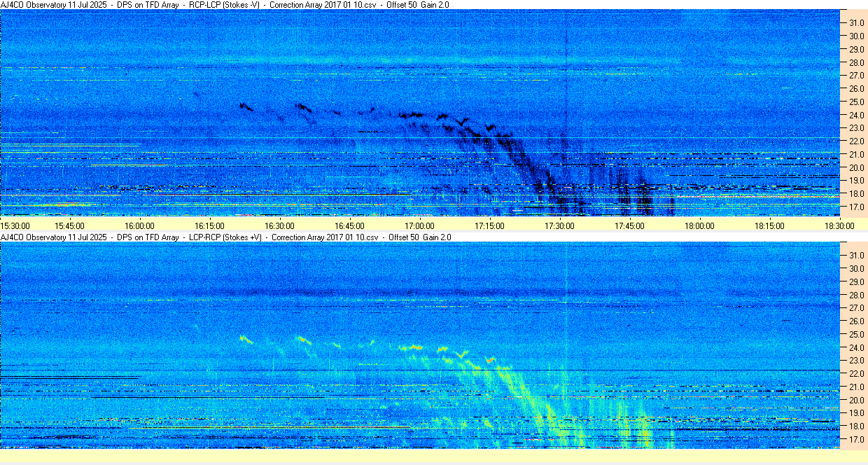Viewport: 868px width, 465px height.
Task: Click 27.0 frequency label in Stokes +V plot
Action: tap(856, 307)
